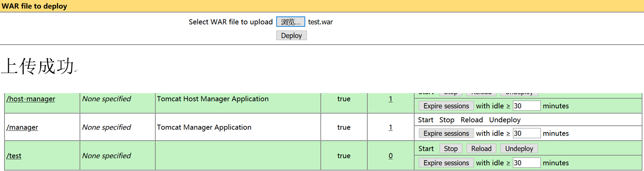The height and width of the screenshot is (171, 644).
Task: Click session count link for /manager
Action: pyautogui.click(x=390, y=127)
